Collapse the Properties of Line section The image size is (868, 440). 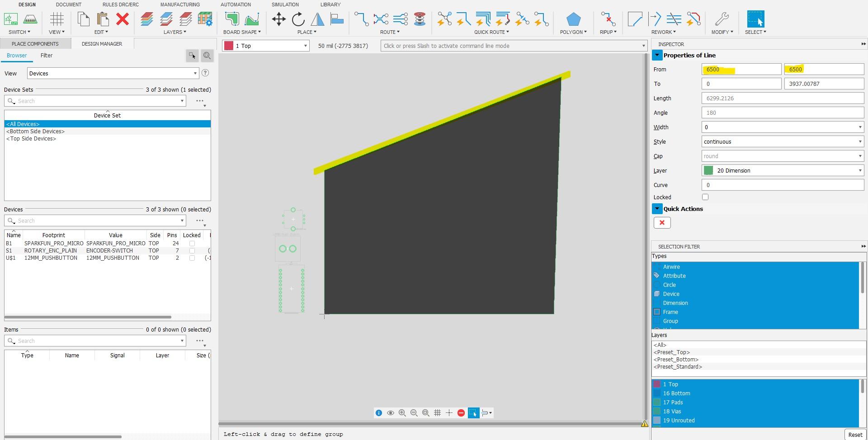click(658, 55)
